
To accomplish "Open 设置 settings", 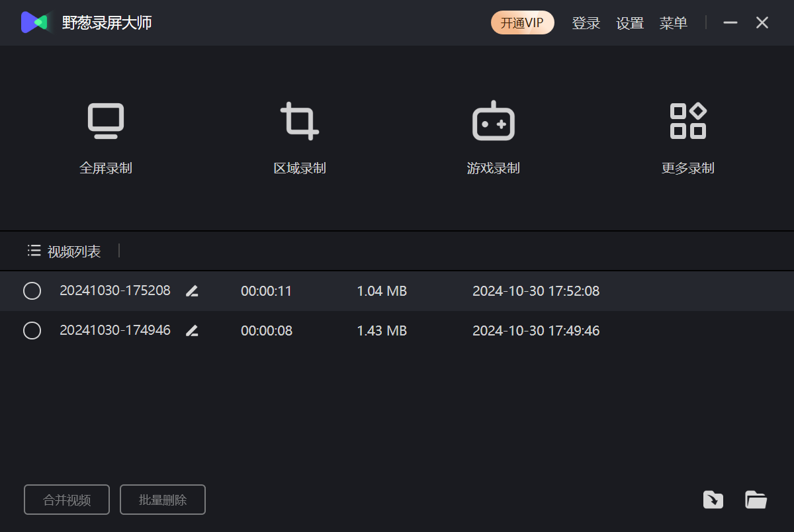I will coord(630,23).
